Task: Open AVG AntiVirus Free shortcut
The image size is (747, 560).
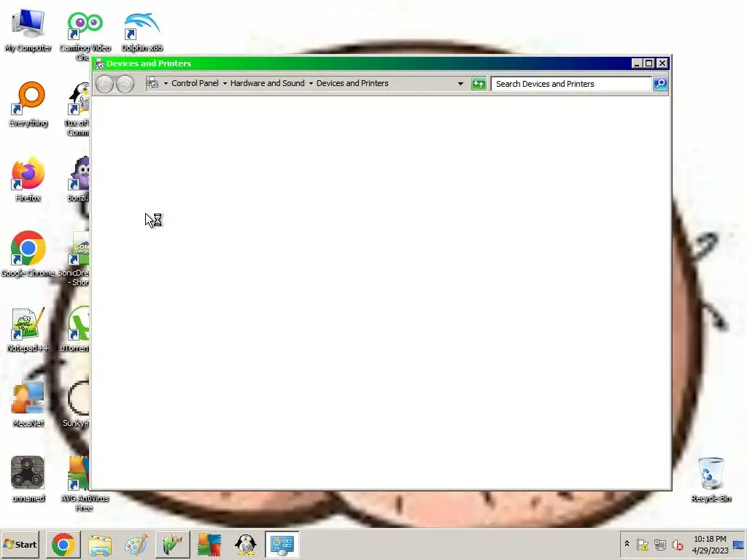Action: point(85,483)
